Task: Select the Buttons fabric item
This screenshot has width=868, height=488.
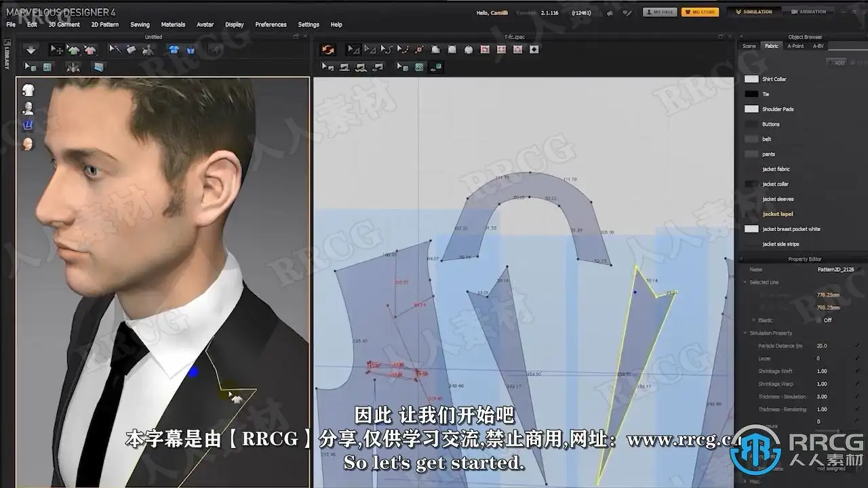Action: point(770,124)
